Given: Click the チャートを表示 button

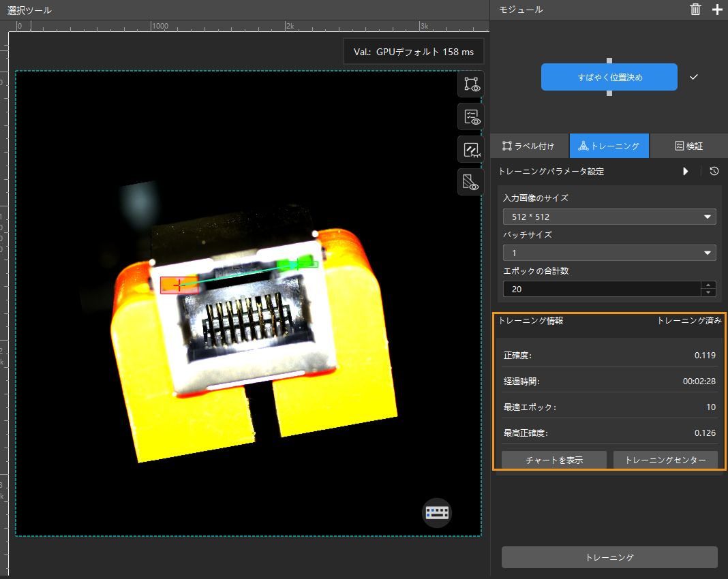Looking at the screenshot, I should tap(554, 460).
